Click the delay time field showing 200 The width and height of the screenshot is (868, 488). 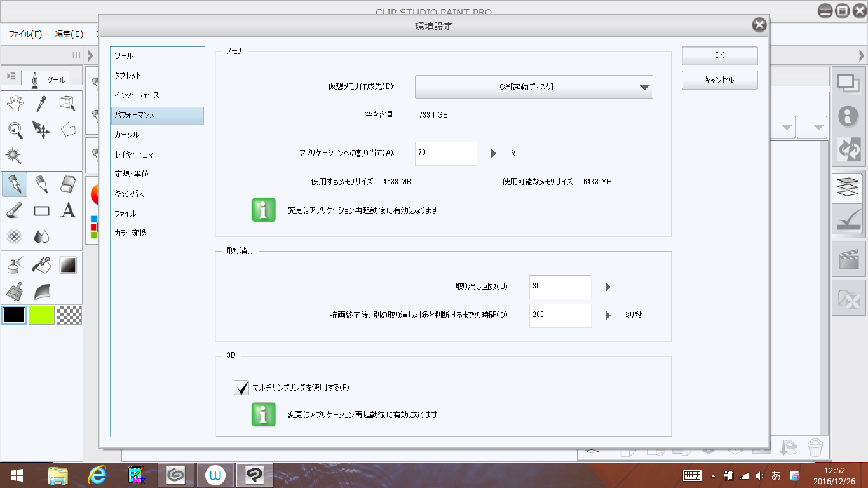pyautogui.click(x=560, y=315)
